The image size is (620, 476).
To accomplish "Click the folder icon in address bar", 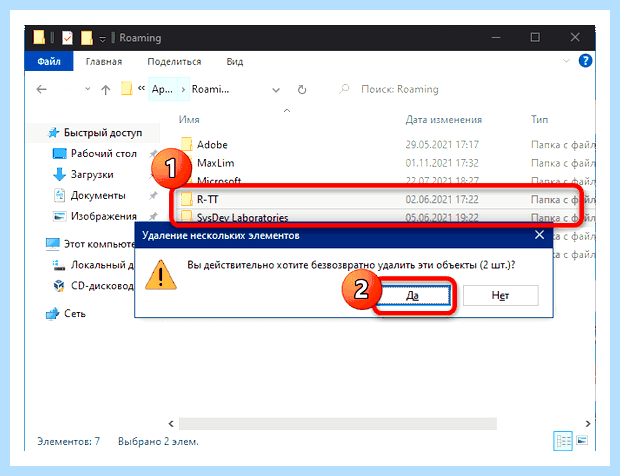I will 126,89.
